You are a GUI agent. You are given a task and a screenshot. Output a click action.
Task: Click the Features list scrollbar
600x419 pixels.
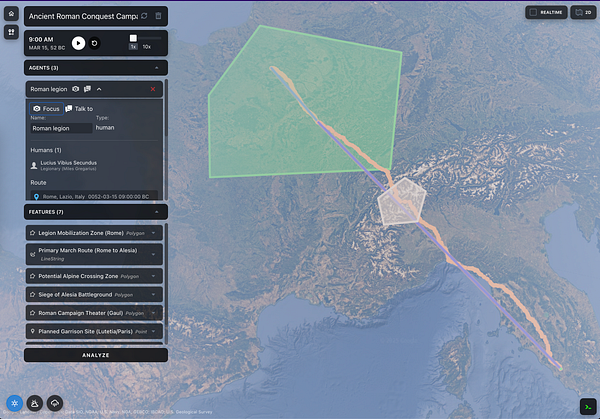(166, 284)
